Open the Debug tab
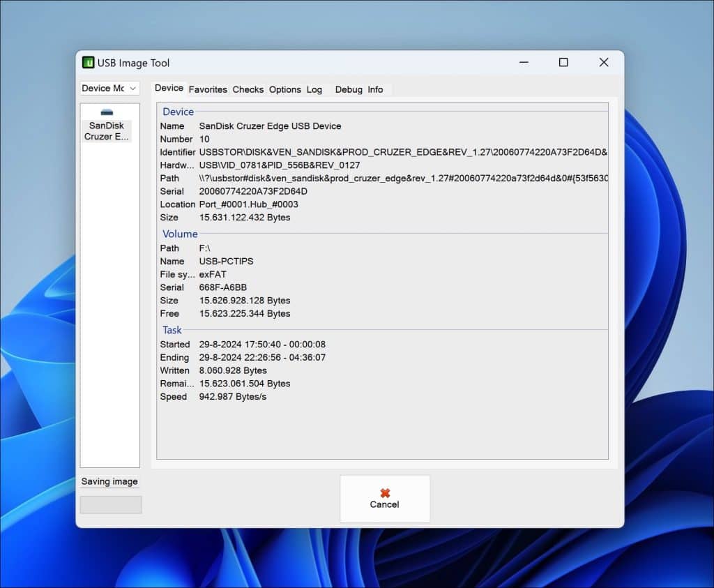The height and width of the screenshot is (588, 714). (349, 90)
